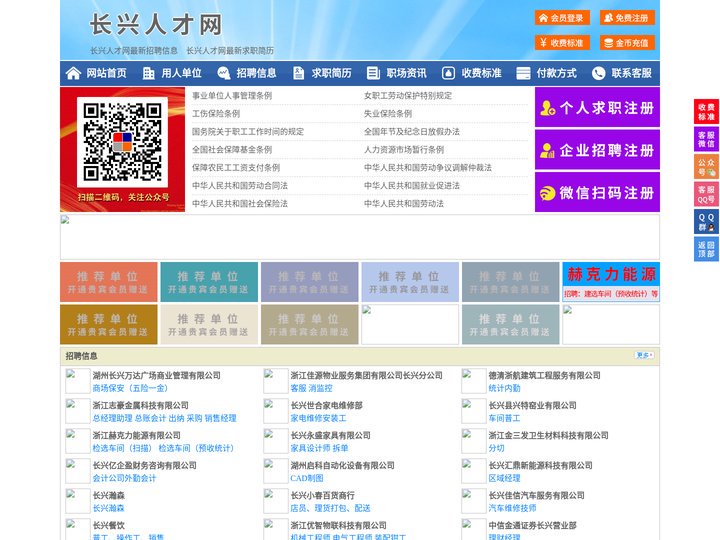Open 求职简历 navigation item
720x540 pixels.
click(x=332, y=73)
